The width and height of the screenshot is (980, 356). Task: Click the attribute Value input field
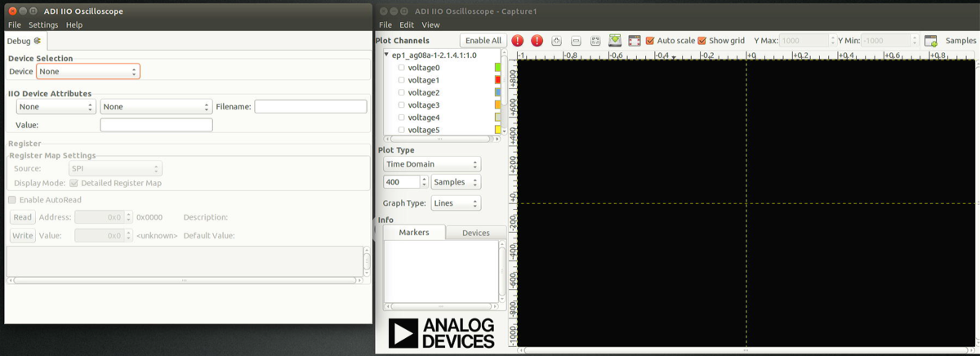coord(156,125)
